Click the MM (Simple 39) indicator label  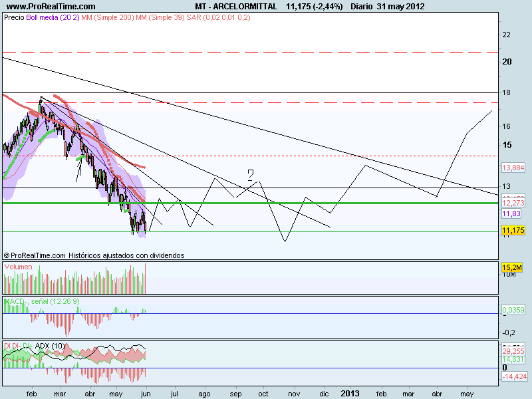tap(160, 18)
